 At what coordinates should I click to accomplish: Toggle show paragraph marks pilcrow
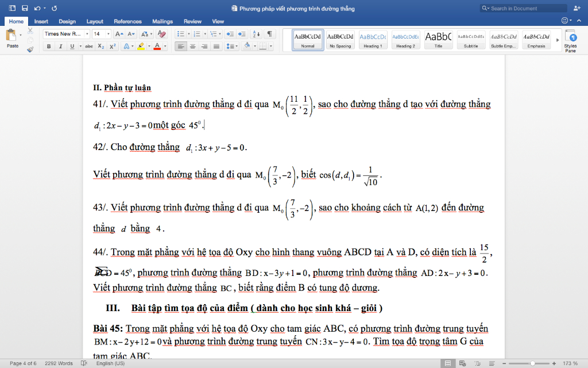point(270,34)
